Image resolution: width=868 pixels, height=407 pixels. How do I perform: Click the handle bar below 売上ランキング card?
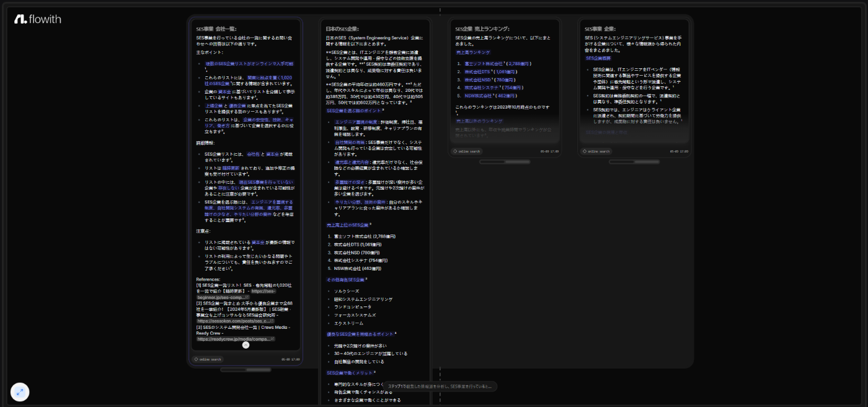tap(505, 162)
